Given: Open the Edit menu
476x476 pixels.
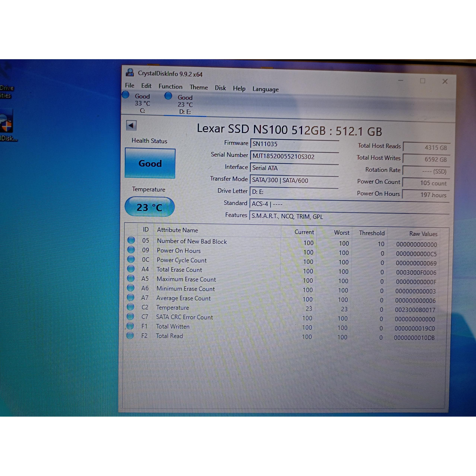Looking at the screenshot, I should 146,86.
